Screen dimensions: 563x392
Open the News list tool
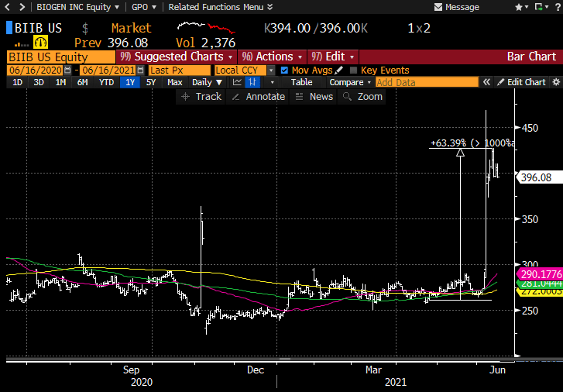coord(314,97)
